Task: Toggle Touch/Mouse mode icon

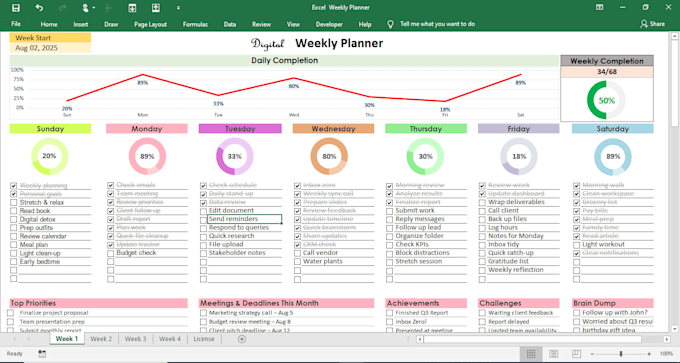Action: click(x=86, y=8)
